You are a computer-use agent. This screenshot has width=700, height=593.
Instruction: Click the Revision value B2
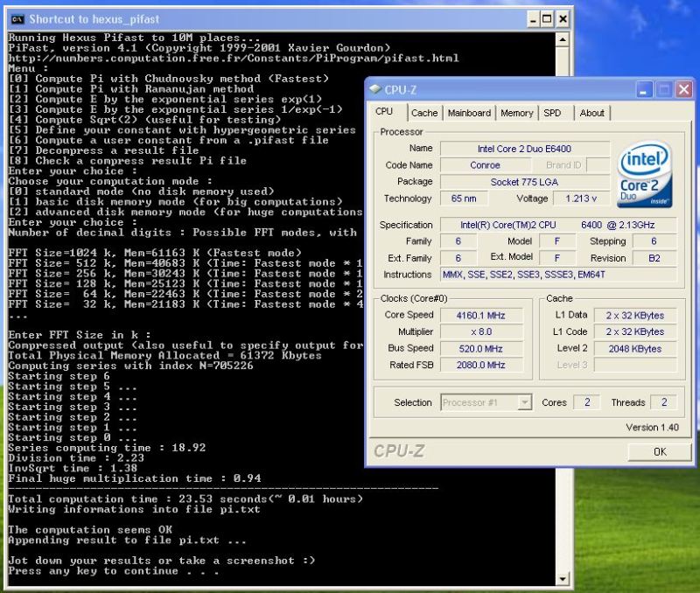click(654, 258)
